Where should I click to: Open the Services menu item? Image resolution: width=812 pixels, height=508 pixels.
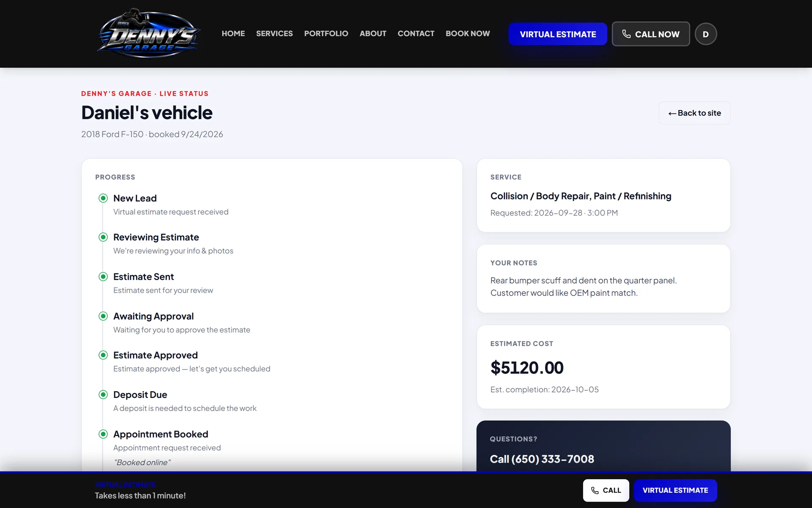(274, 33)
